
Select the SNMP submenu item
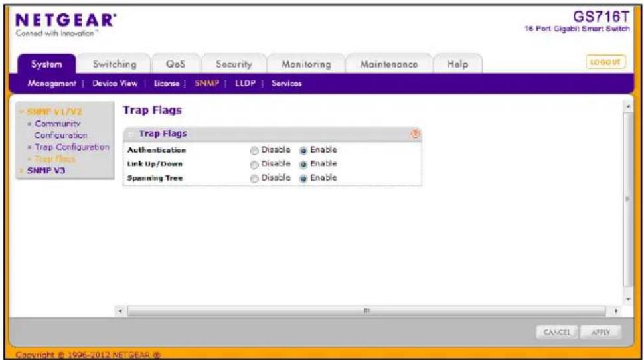pos(206,84)
